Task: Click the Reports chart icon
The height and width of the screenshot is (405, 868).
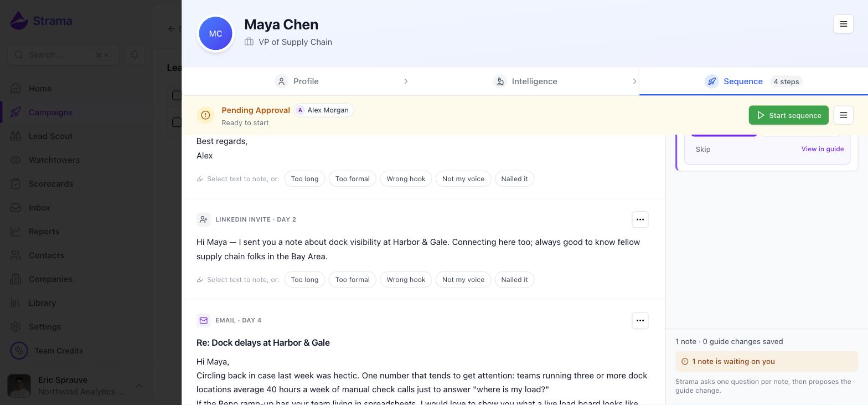Action: 15,232
